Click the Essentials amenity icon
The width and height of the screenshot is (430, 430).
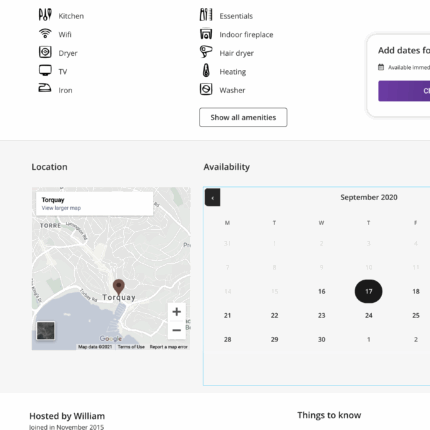[206, 15]
